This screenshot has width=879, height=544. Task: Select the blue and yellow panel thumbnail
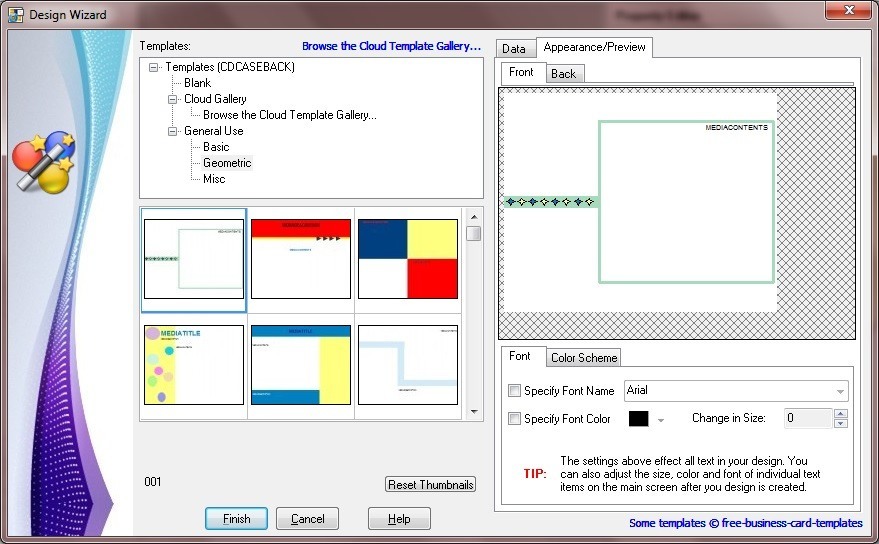point(301,365)
